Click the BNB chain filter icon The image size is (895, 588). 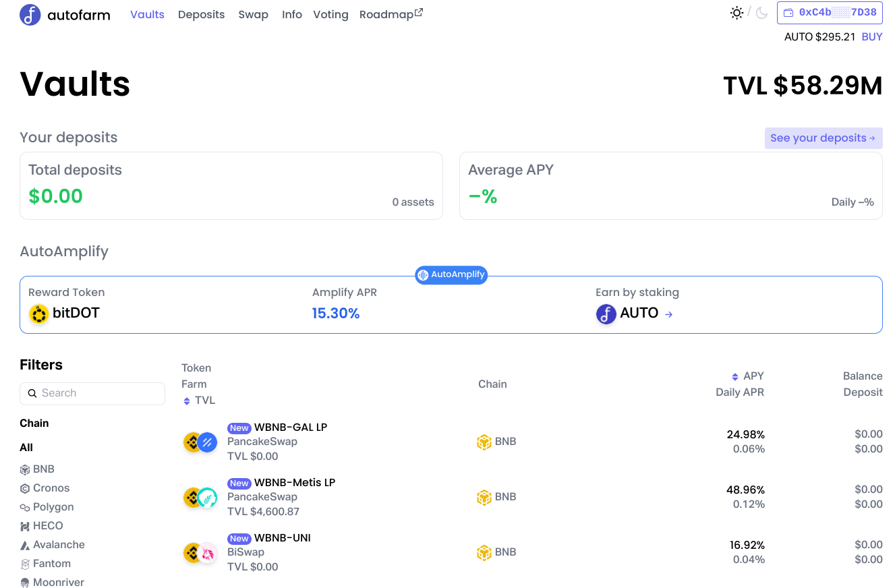coord(25,469)
